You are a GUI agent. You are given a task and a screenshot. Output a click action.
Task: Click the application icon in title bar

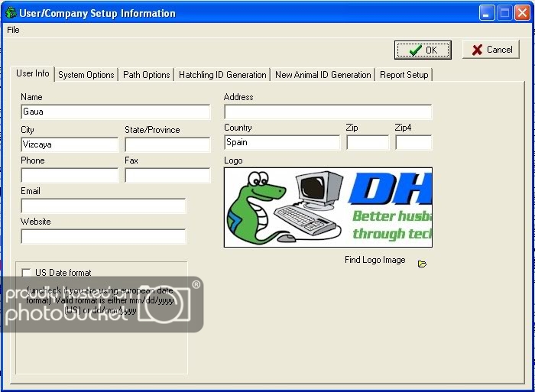[x=11, y=13]
